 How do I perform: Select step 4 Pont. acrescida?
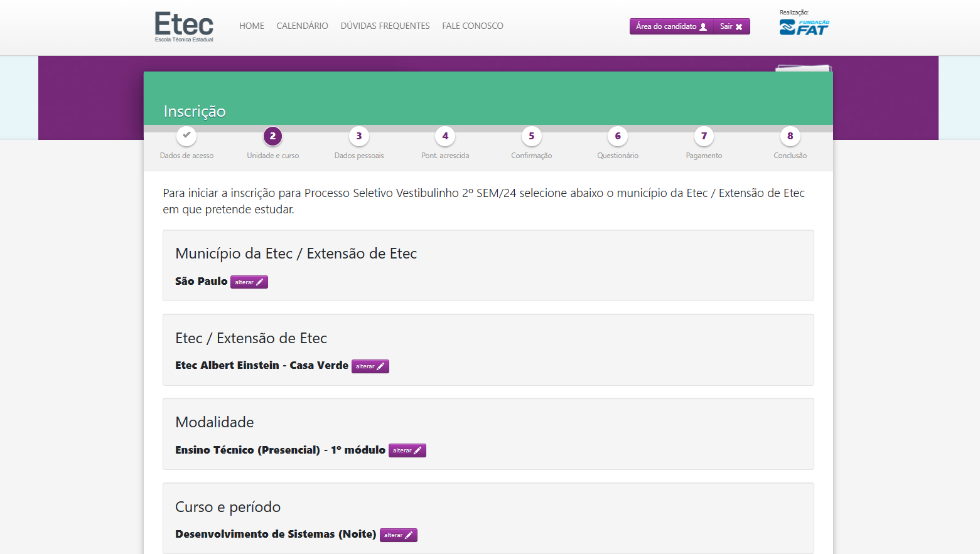pyautogui.click(x=445, y=136)
